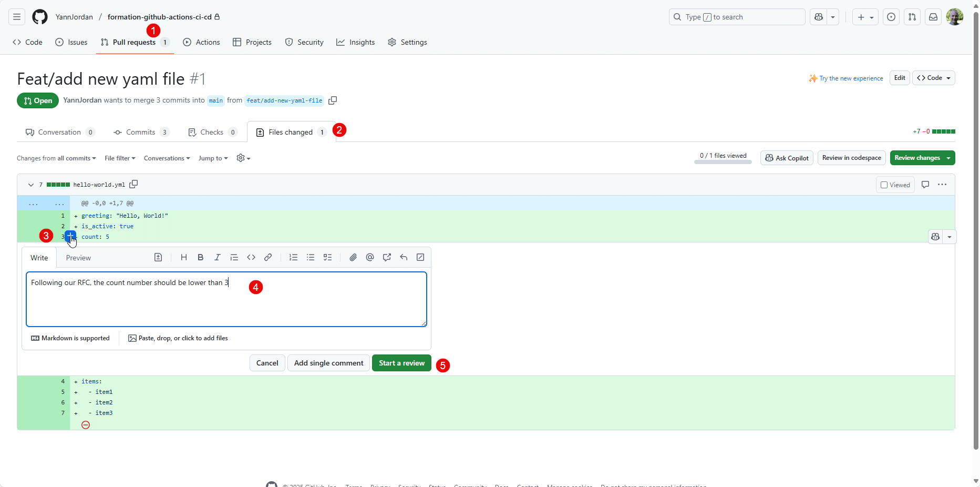Open the Changes from all commits dropdown
Screen dimensions: 980x487
56,158
